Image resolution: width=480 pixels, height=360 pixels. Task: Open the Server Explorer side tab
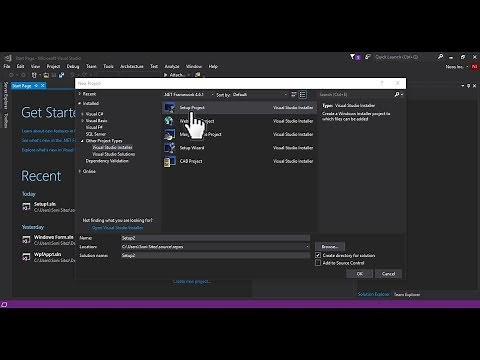pos(5,95)
